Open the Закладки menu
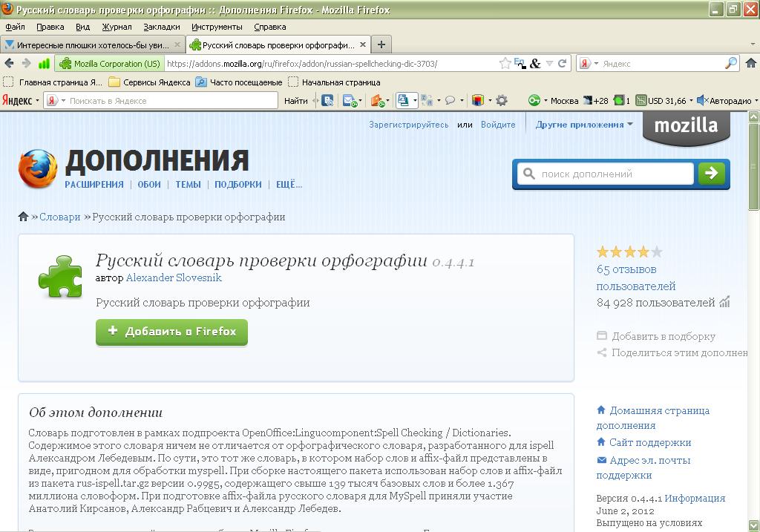Screen dimensions: 760x532 click(x=161, y=27)
